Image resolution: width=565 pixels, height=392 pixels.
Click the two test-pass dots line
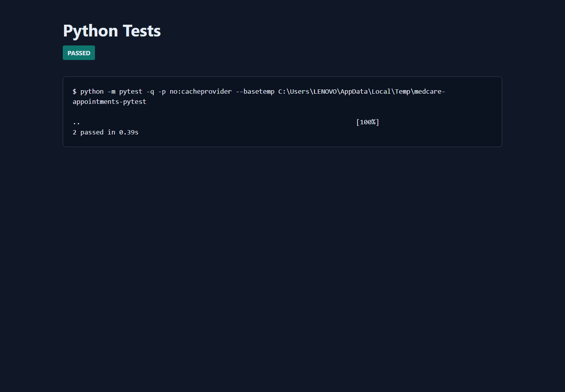77,123
